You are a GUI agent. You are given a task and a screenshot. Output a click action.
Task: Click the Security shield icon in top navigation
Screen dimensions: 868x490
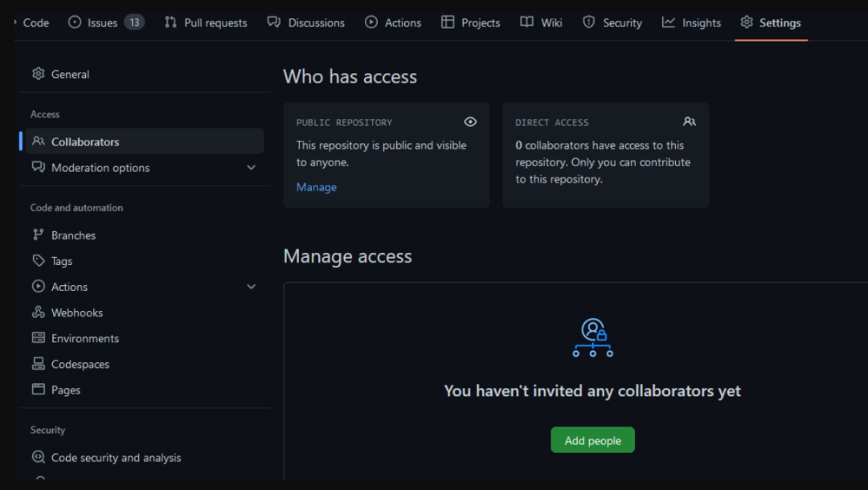[588, 22]
